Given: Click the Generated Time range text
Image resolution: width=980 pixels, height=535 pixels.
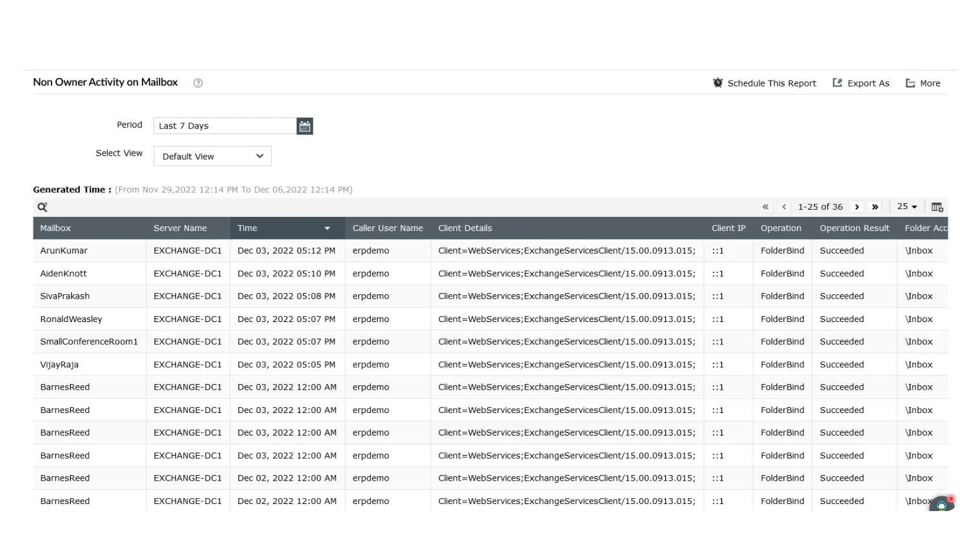Looking at the screenshot, I should [x=234, y=190].
